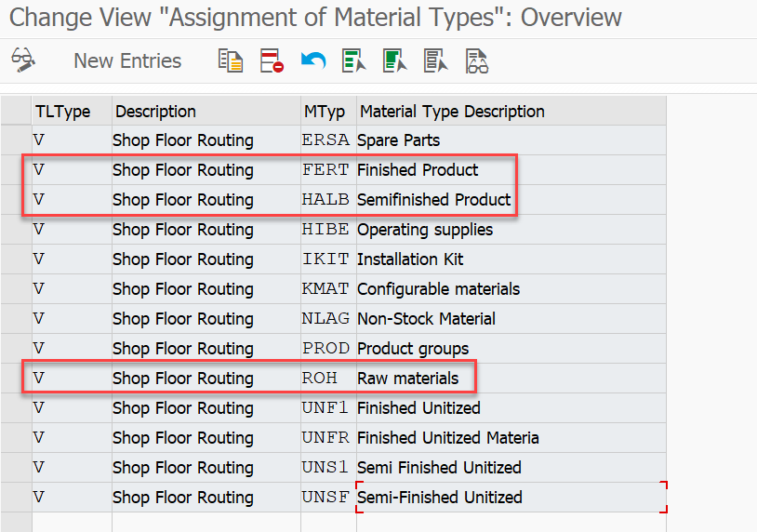
Task: Select the row selector for ERSA row
Action: [x=17, y=140]
